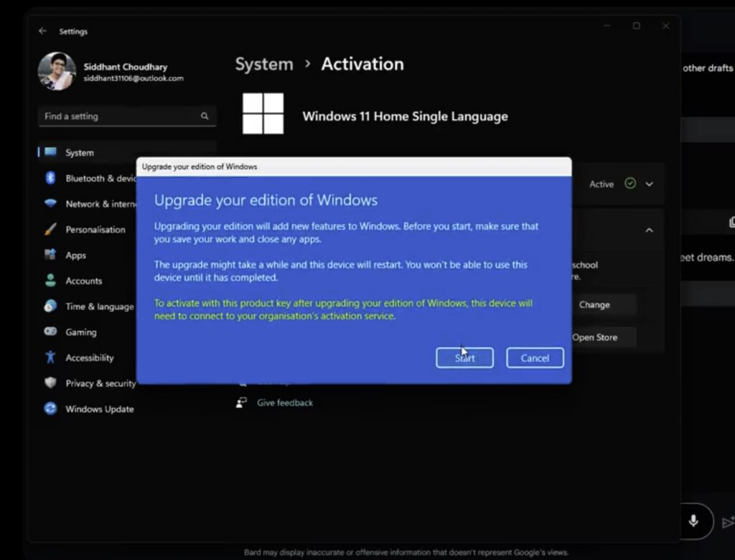Click the Bluetooth icon in sidebar
735x560 pixels.
point(50,178)
